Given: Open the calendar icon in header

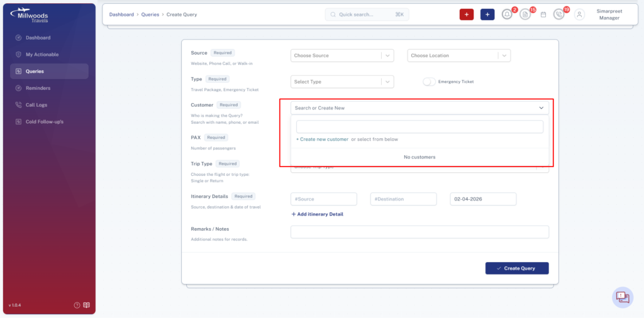Looking at the screenshot, I should [543, 14].
